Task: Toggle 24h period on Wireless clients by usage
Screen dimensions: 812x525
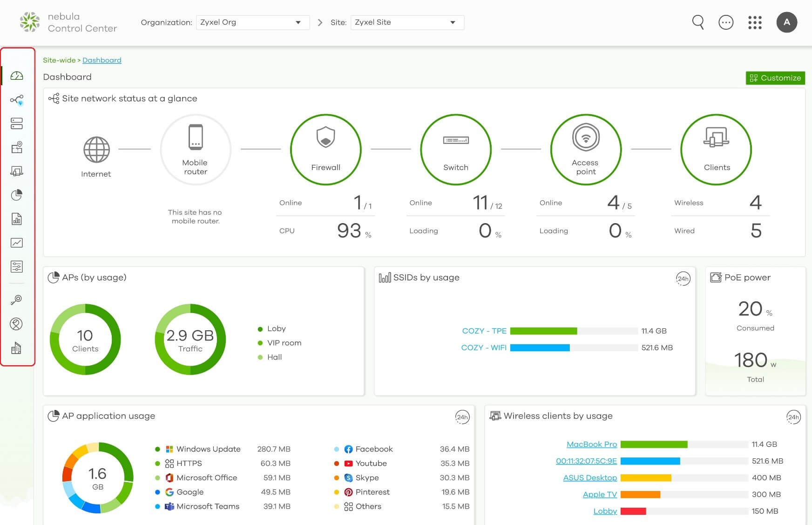Action: pyautogui.click(x=793, y=417)
